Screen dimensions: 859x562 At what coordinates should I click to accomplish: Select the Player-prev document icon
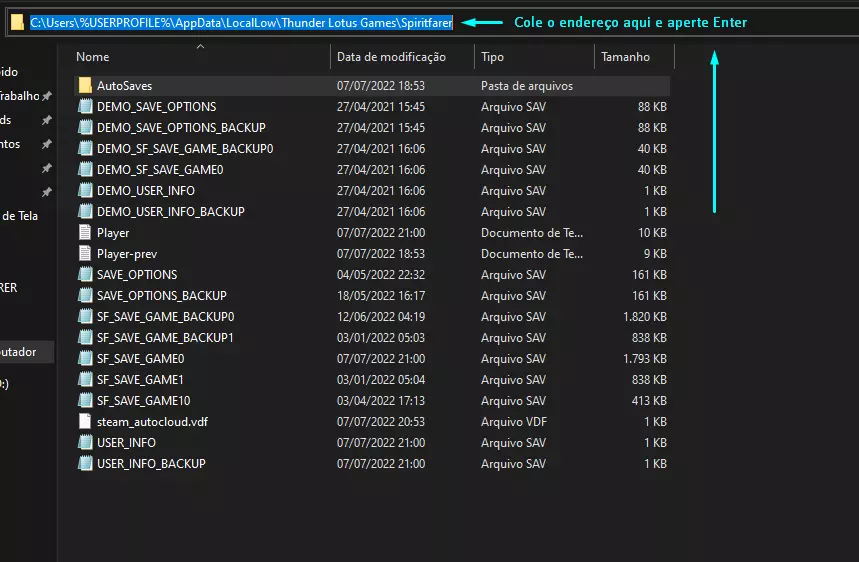(x=85, y=254)
